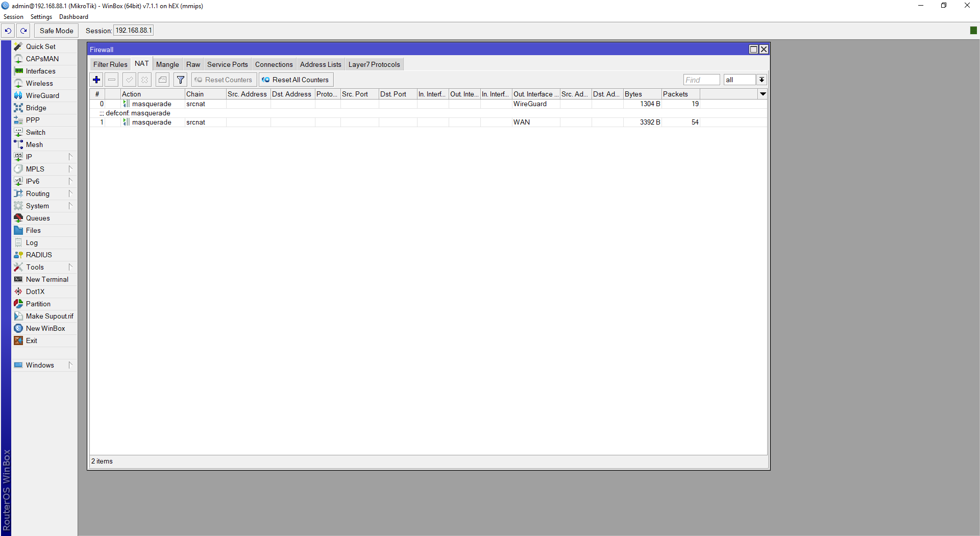
Task: Open Quick Set from sidebar
Action: tap(44, 46)
